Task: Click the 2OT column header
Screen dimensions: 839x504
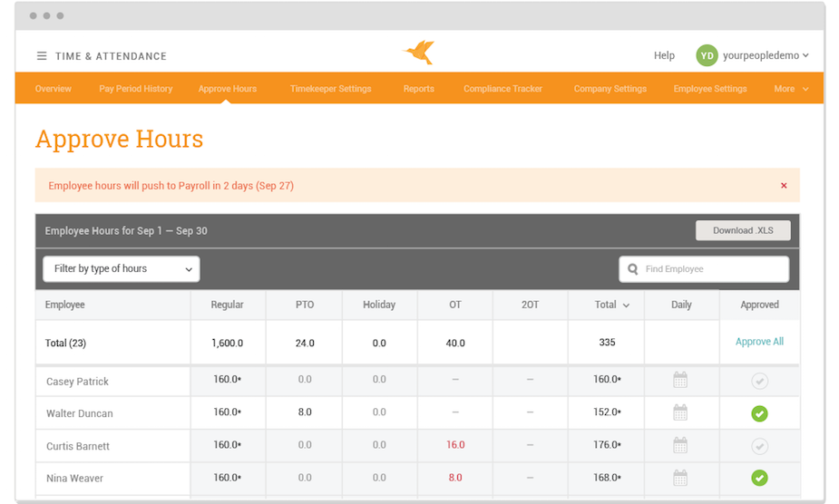Action: [530, 305]
